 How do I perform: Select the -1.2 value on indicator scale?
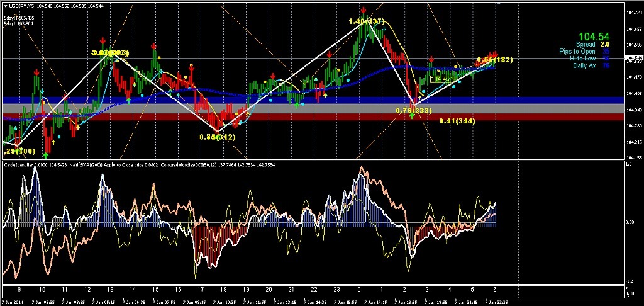[630, 281]
